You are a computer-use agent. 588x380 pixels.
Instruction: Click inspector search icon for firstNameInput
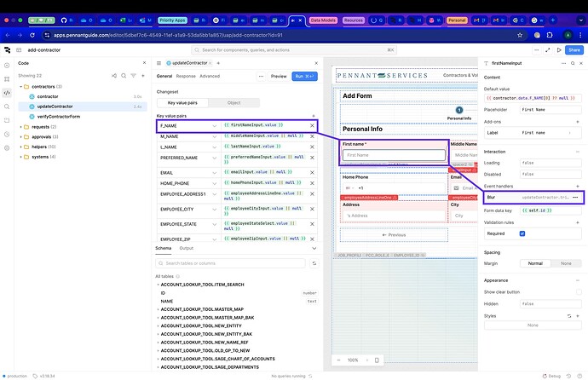[x=573, y=63]
